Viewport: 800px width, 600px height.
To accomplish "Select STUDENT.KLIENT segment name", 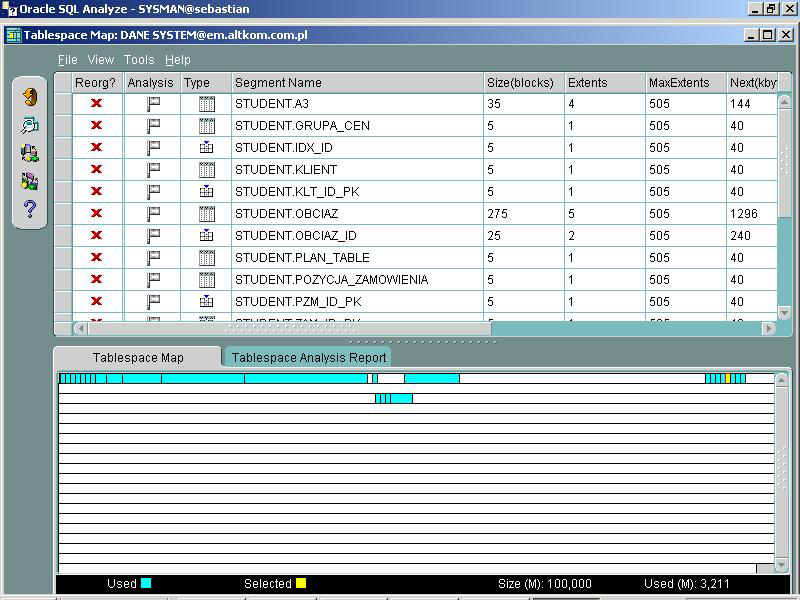I will coord(286,170).
